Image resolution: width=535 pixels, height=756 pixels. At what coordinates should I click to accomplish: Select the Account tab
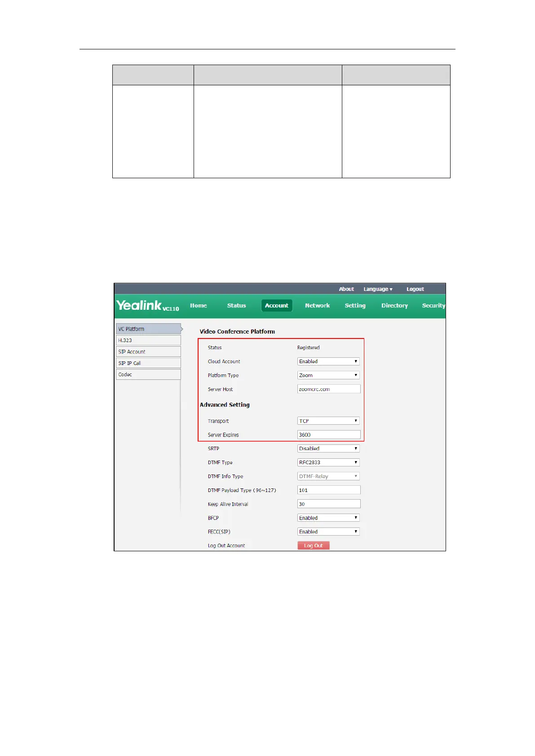coord(277,306)
